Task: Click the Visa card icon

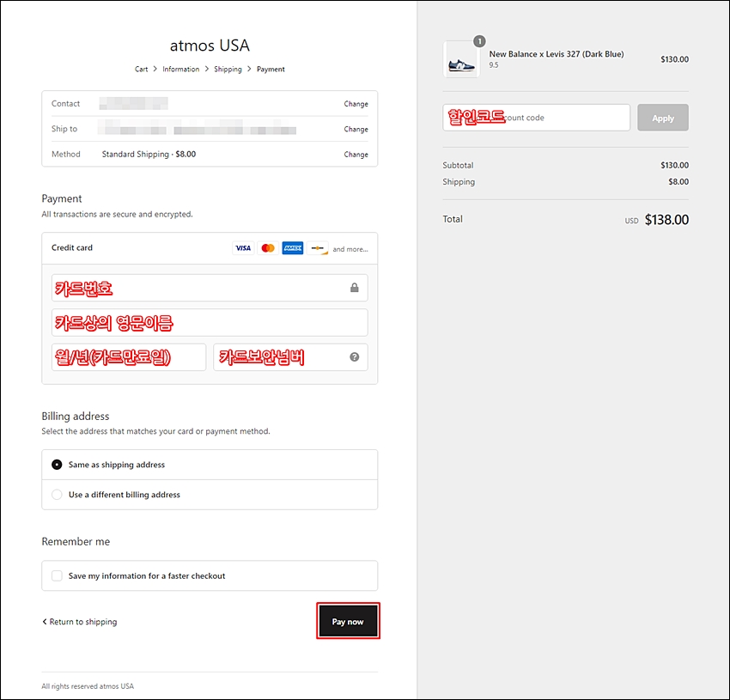Action: pos(243,248)
